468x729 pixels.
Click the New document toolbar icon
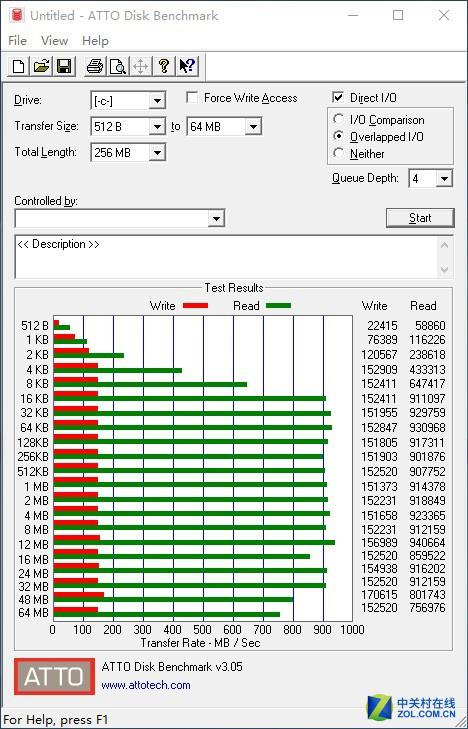pyautogui.click(x=19, y=66)
